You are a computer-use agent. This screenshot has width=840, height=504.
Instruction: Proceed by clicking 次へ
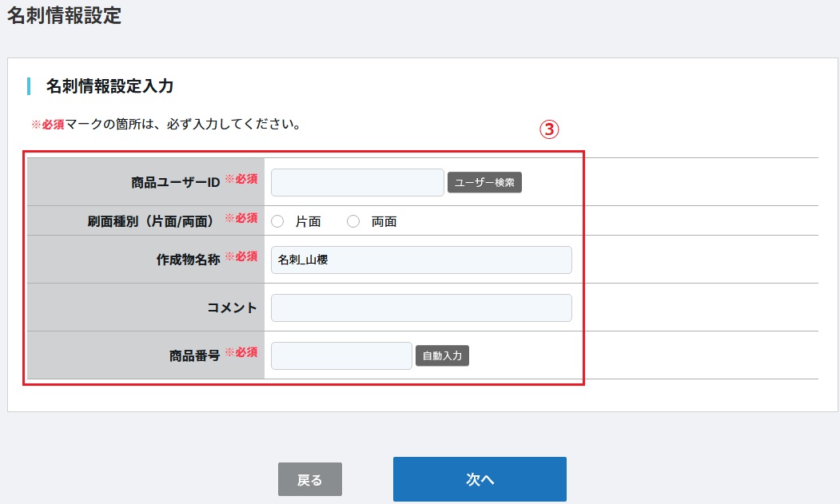pos(480,479)
